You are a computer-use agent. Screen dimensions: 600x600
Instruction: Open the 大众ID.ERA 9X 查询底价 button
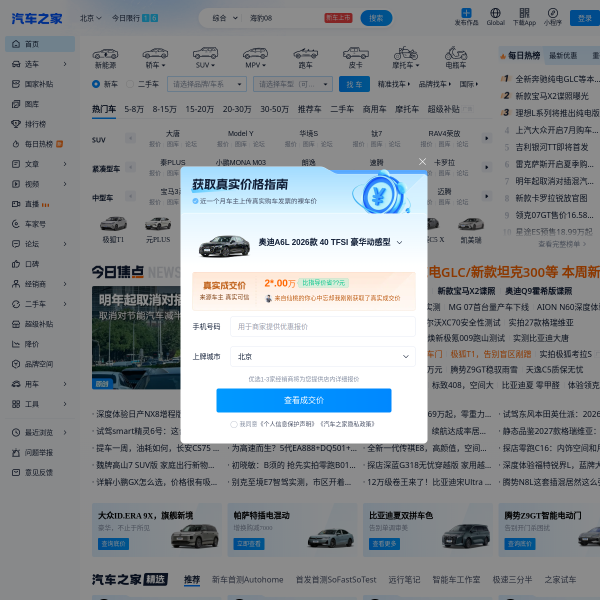[x=113, y=543]
